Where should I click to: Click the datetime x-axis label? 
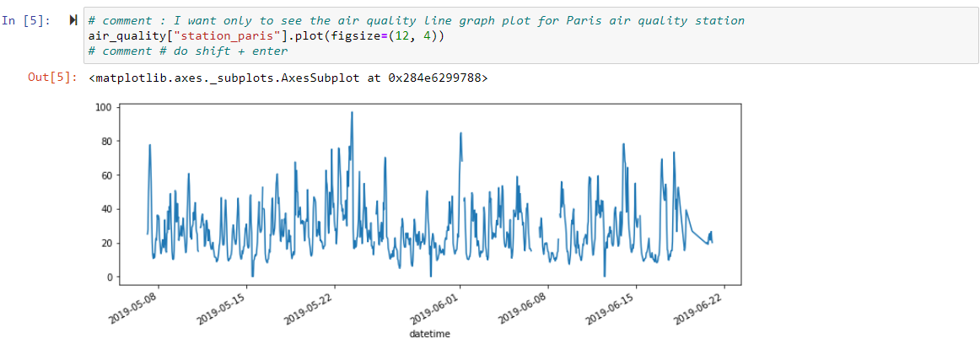click(x=429, y=335)
